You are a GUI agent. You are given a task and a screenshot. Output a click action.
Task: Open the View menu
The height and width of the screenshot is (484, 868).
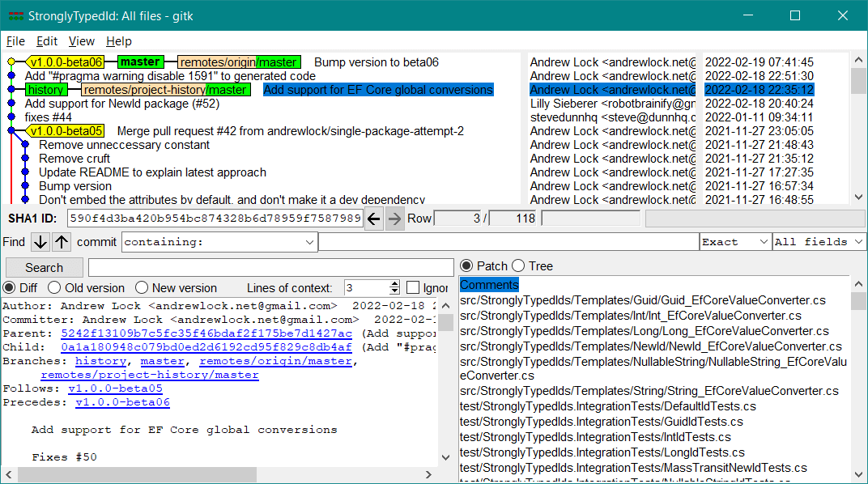81,41
